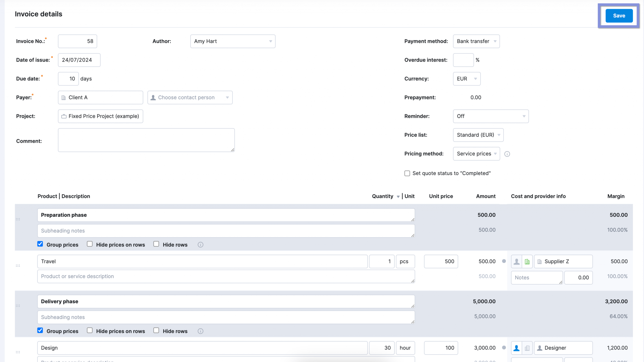This screenshot has height=362, width=644.
Task: Select the building provider icon on Design row
Action: (x=527, y=348)
